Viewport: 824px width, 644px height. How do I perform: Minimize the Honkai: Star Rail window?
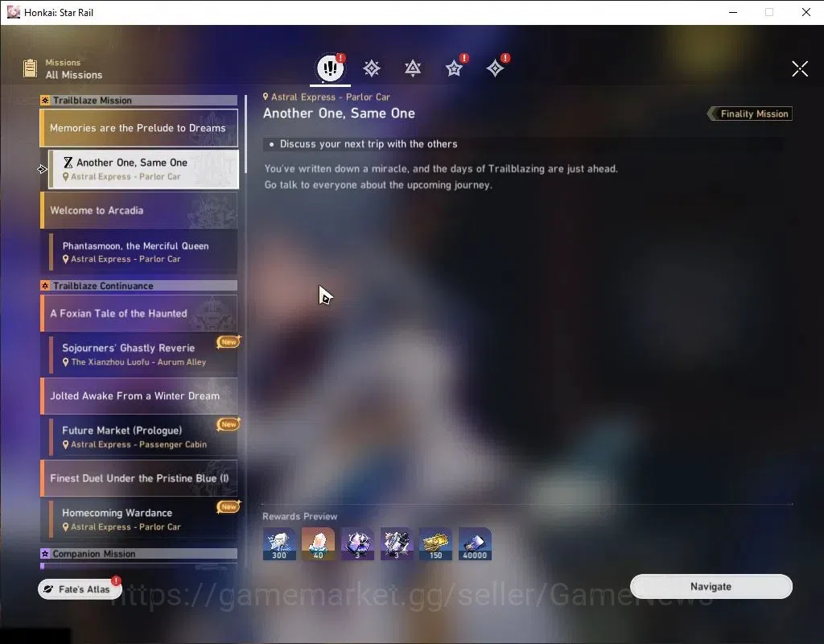coord(733,12)
